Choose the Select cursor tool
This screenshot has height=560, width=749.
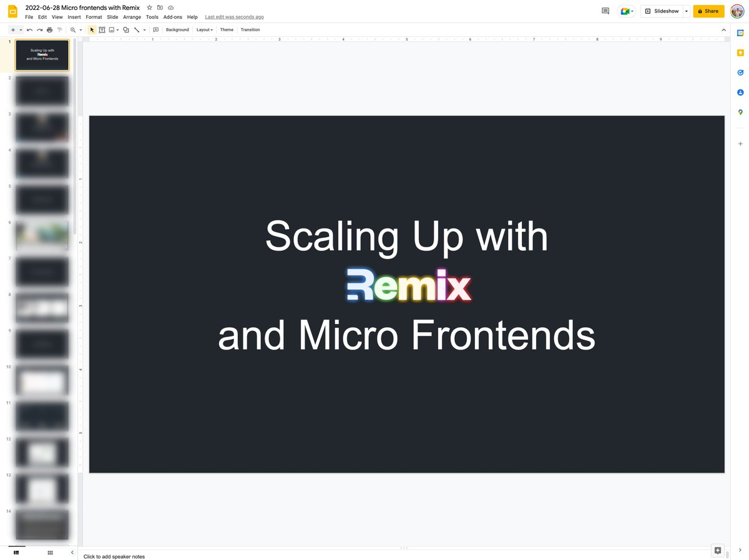point(92,30)
